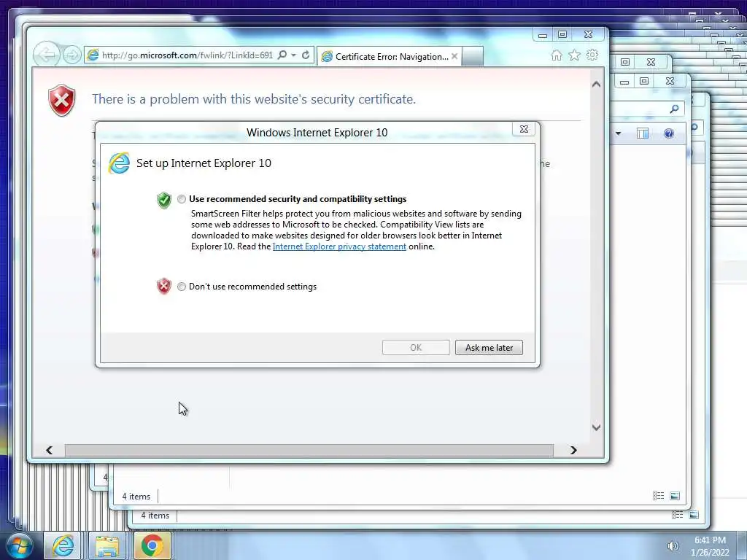Viewport: 747px width, 560px height.
Task: Go forward with the IE Forward arrow
Action: tap(72, 55)
